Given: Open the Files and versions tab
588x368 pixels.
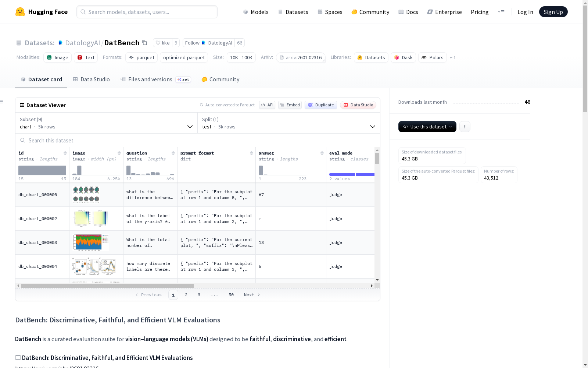Looking at the screenshot, I should 155,79.
